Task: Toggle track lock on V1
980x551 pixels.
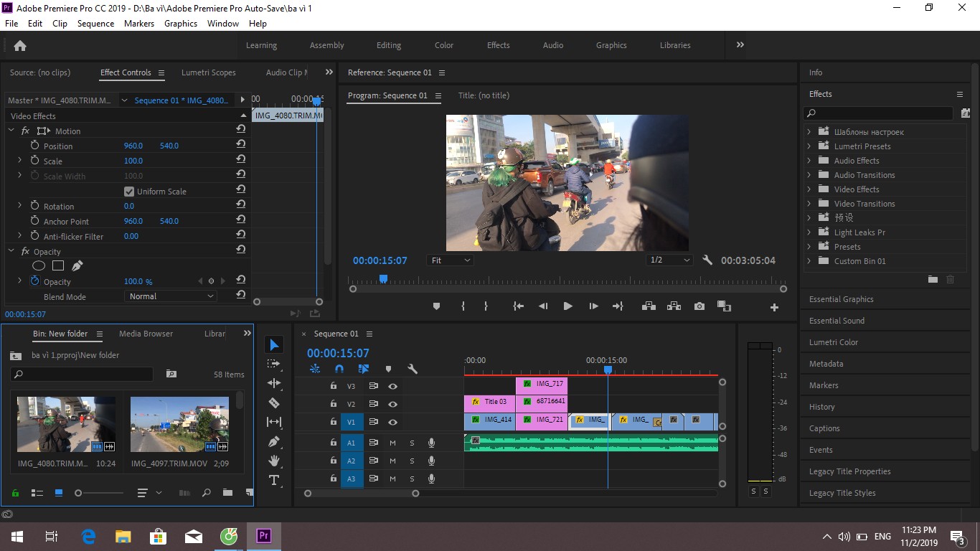Action: [x=333, y=422]
